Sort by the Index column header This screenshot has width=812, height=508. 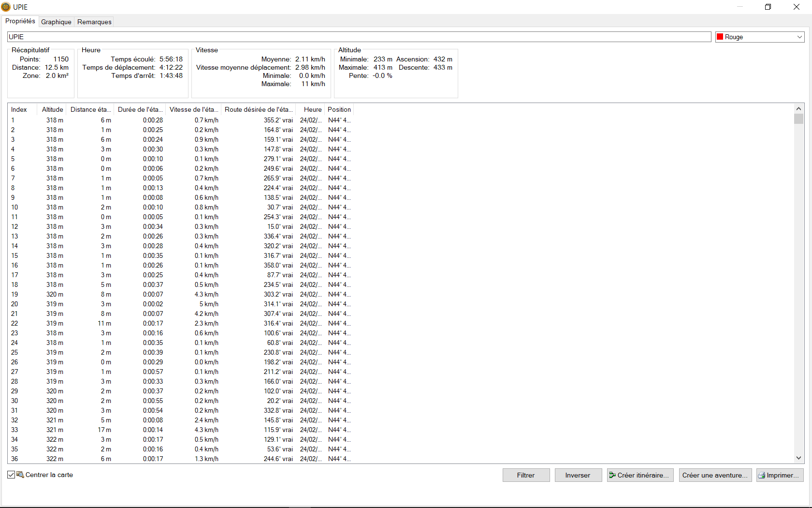(x=22, y=109)
